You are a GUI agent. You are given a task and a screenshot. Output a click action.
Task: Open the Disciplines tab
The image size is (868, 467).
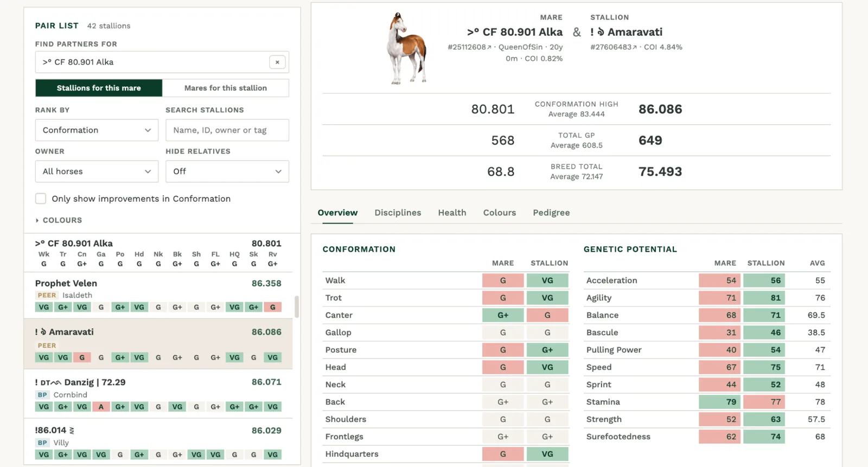point(398,213)
